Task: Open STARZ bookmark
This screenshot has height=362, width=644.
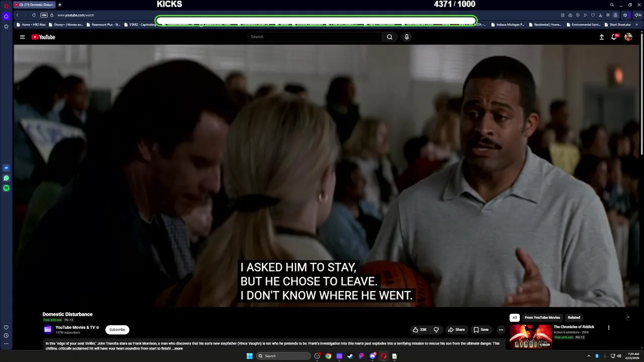Action: coord(140,24)
